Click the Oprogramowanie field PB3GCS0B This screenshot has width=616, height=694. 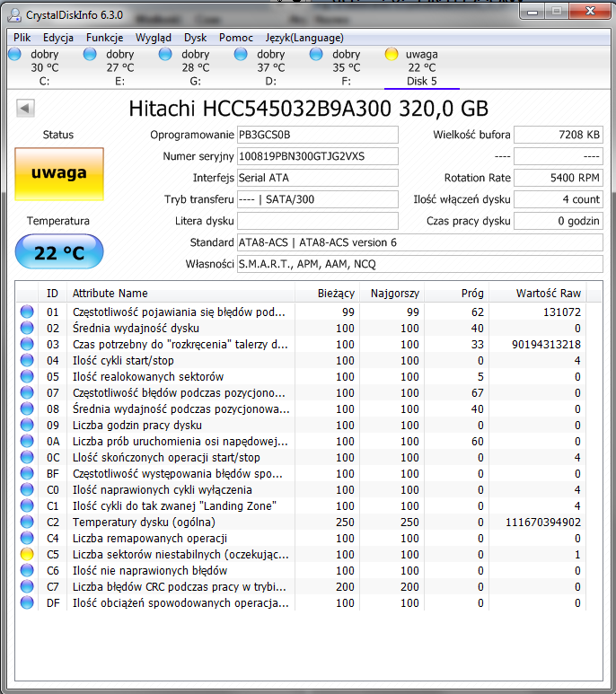coord(317,135)
